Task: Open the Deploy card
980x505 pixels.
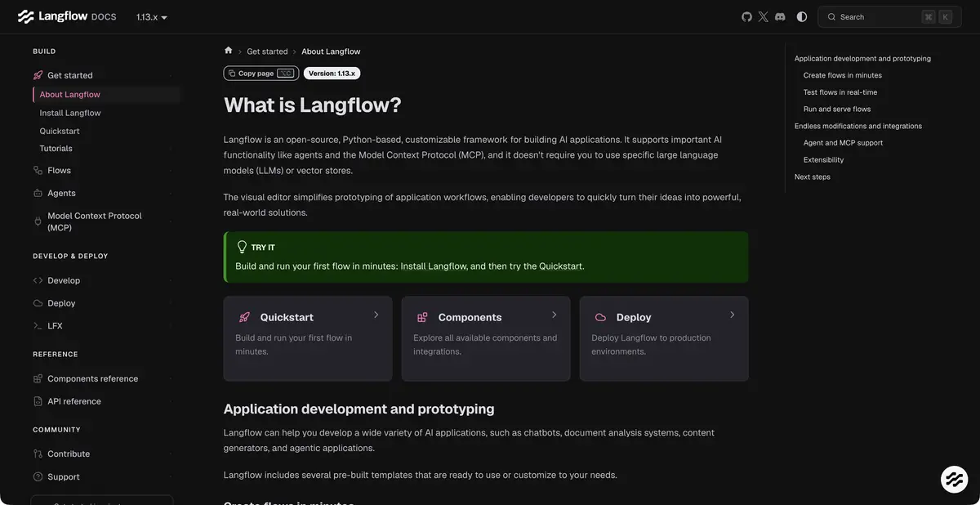Action: coord(664,339)
